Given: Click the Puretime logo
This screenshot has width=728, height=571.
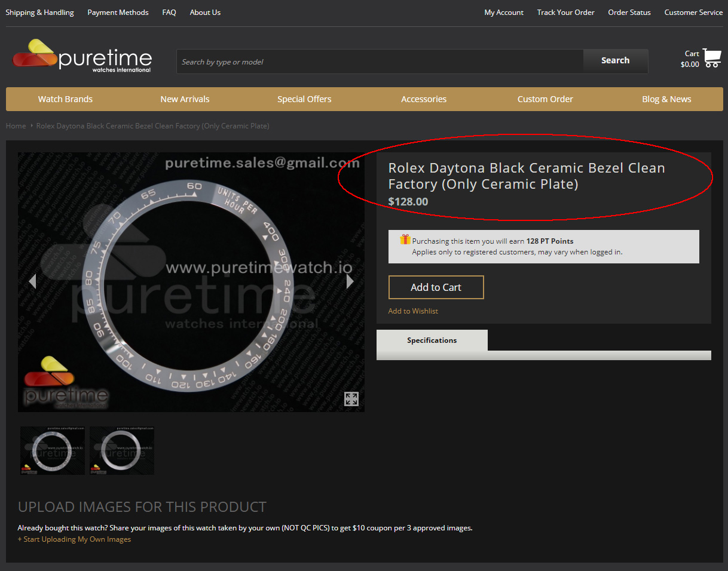Looking at the screenshot, I should tap(82, 56).
